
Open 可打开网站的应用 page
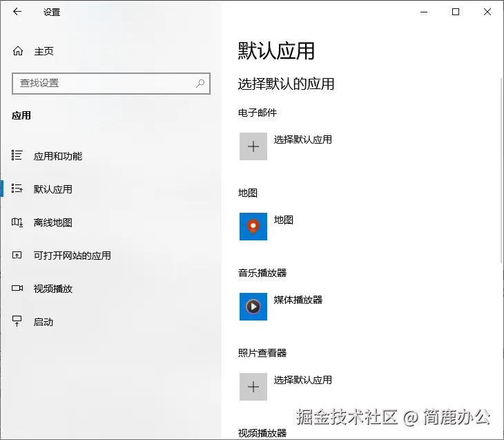[72, 256]
